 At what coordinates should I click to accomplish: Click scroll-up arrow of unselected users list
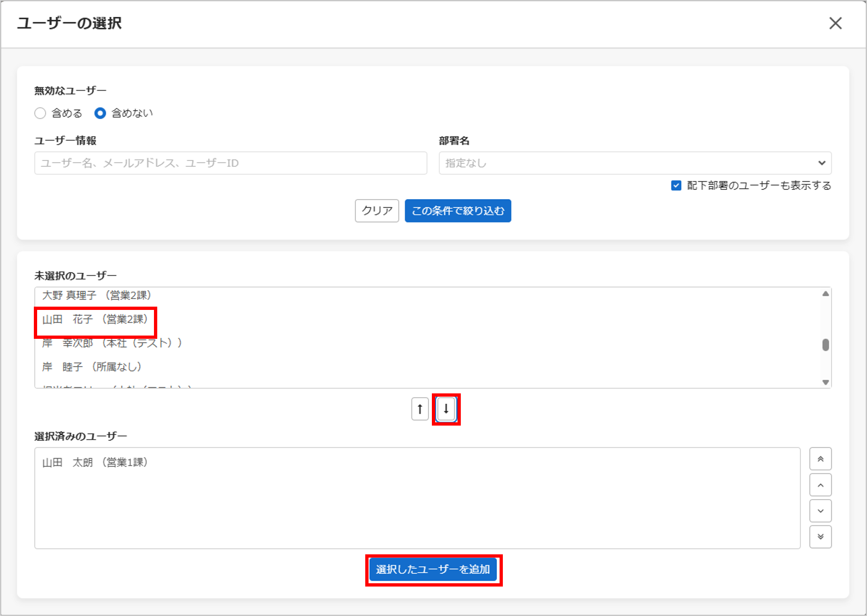coord(826,294)
